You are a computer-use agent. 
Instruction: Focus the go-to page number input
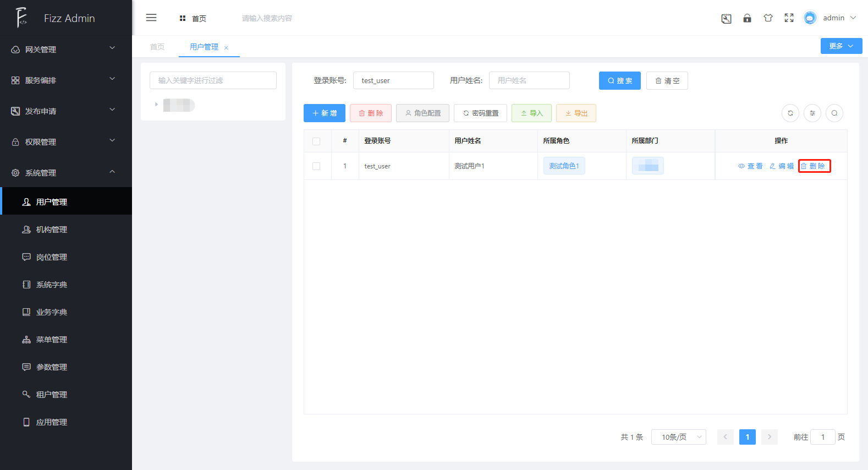[x=823, y=437]
